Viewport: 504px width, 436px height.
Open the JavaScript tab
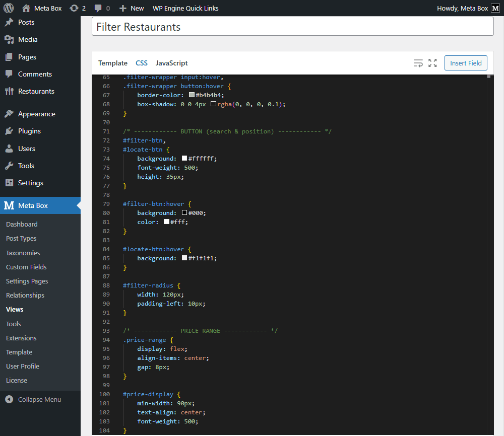[172, 63]
